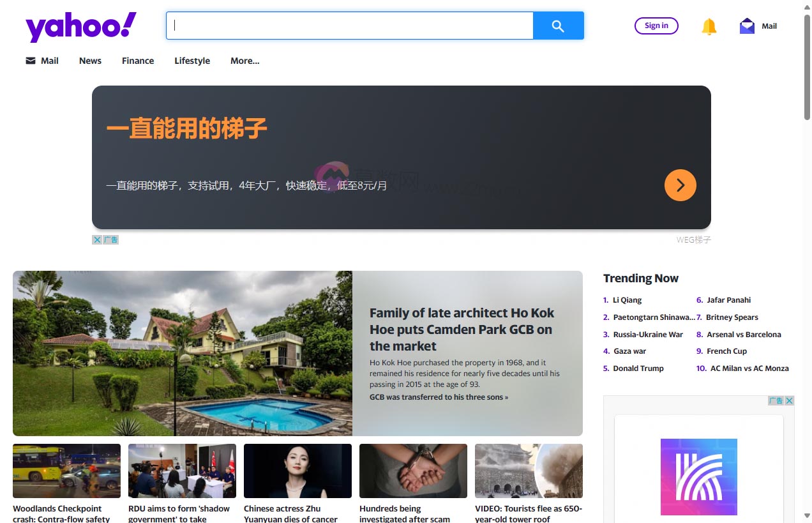Click the magnifying glass search icon

click(558, 26)
